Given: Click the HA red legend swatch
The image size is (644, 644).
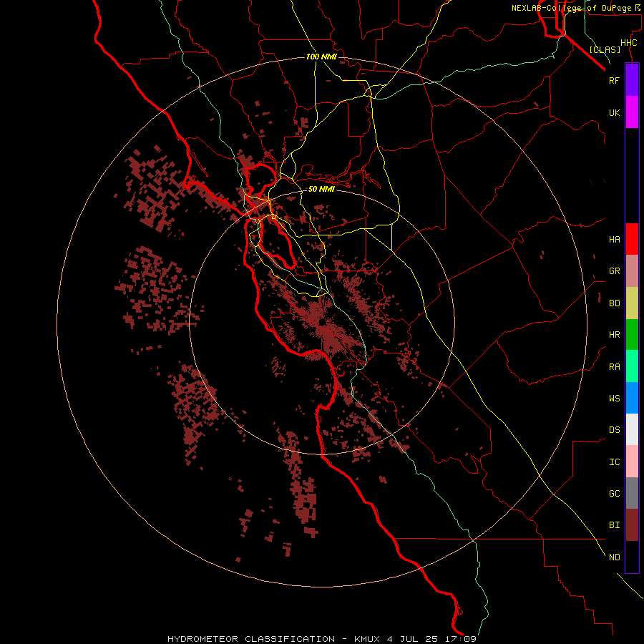Looking at the screenshot, I should tap(632, 239).
